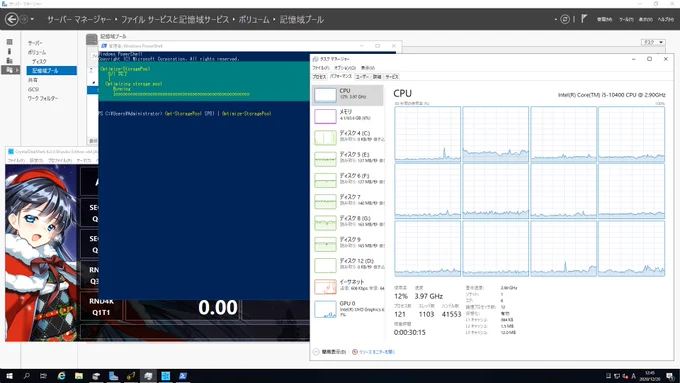Switch to the パフォーマンス tab

click(x=341, y=76)
